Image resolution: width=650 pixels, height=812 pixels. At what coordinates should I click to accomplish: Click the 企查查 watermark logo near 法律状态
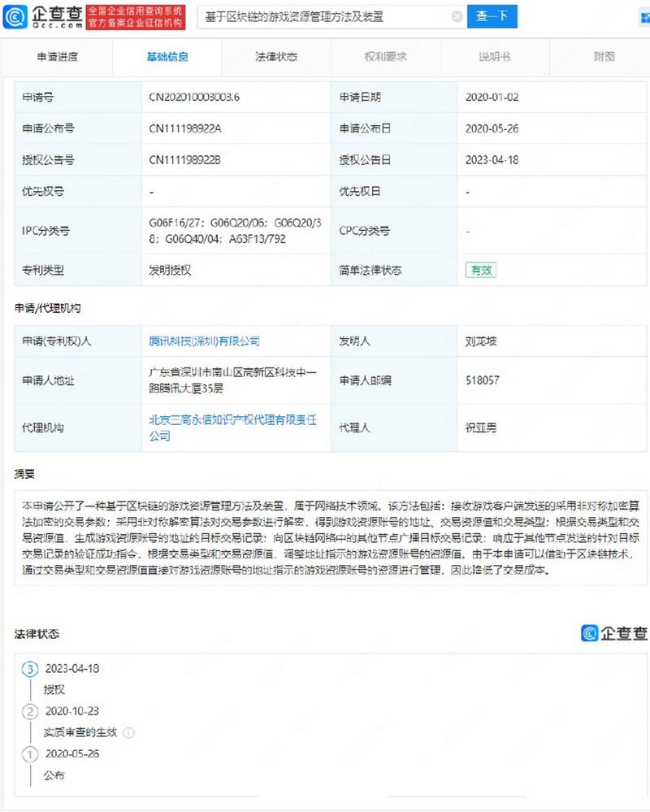[x=614, y=633]
